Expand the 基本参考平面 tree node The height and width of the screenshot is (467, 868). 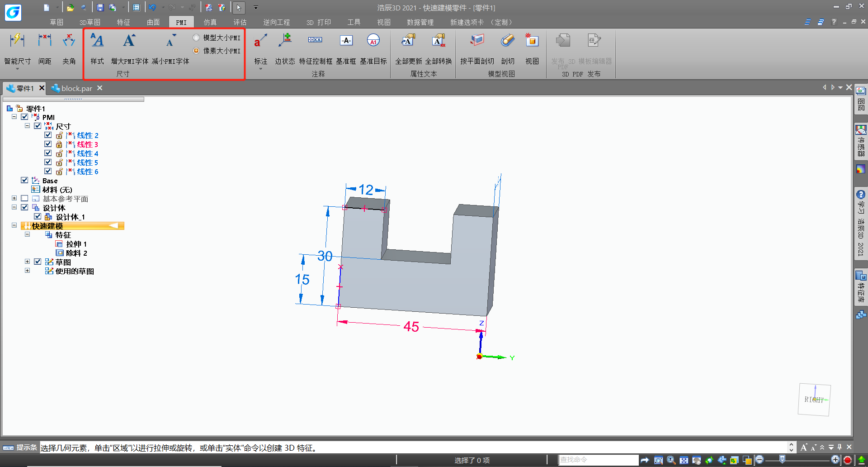14,198
